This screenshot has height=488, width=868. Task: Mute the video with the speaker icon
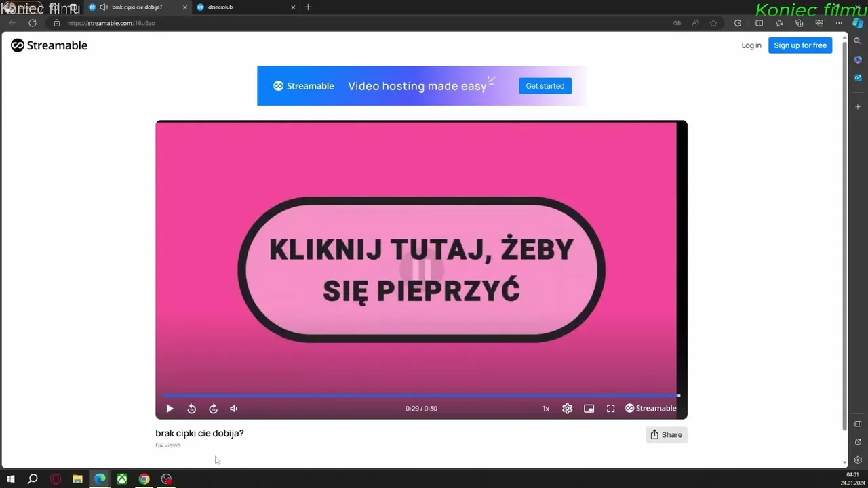click(234, 409)
